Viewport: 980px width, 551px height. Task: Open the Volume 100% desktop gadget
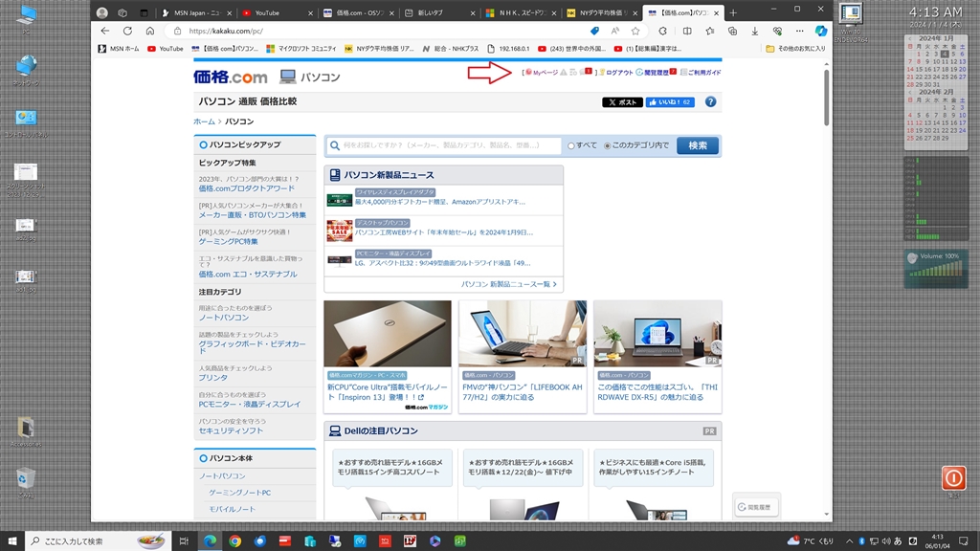936,269
